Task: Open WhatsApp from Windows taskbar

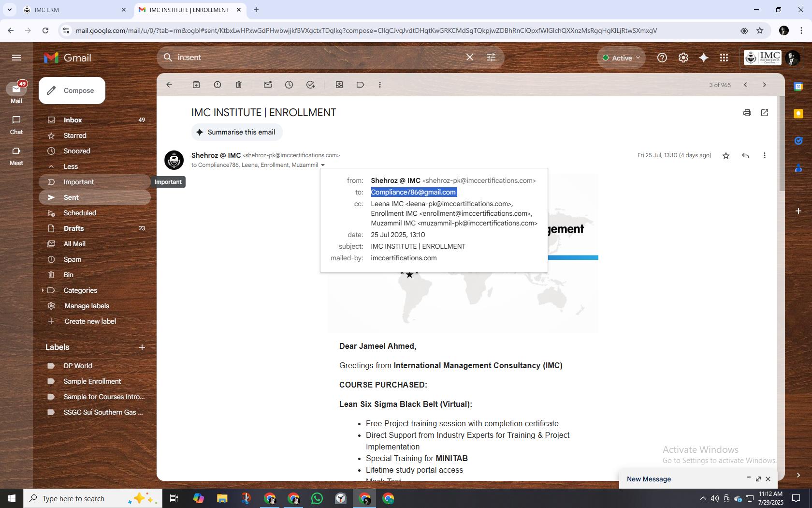Action: click(317, 498)
